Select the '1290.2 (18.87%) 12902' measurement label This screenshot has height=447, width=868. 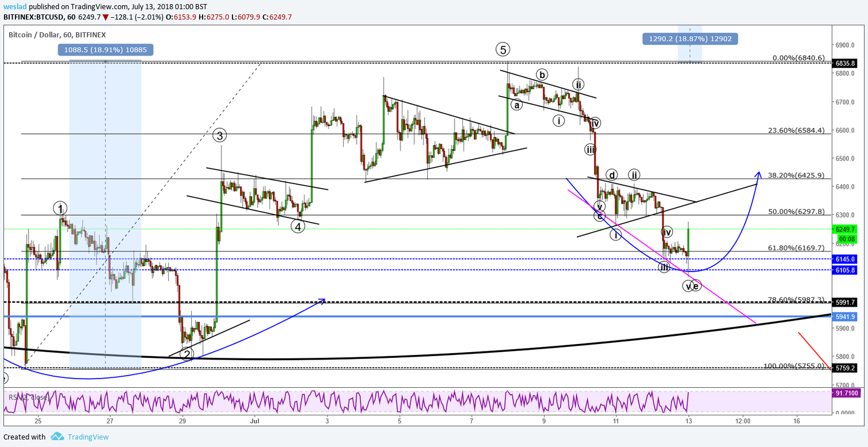[690, 39]
